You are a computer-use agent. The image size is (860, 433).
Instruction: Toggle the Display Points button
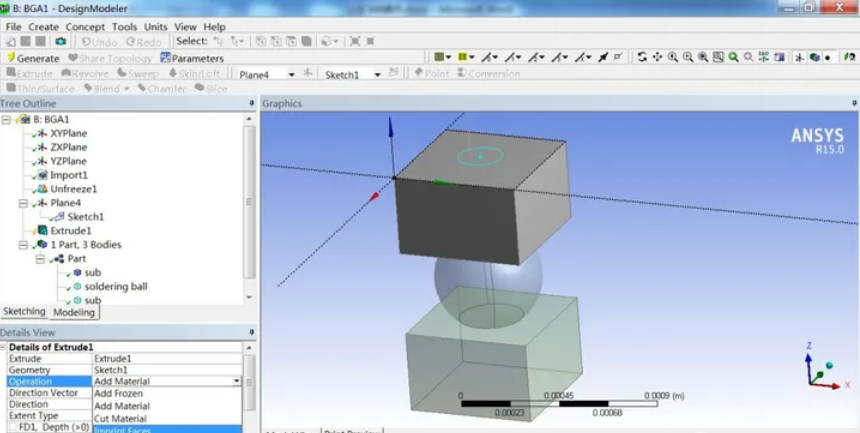point(829,57)
